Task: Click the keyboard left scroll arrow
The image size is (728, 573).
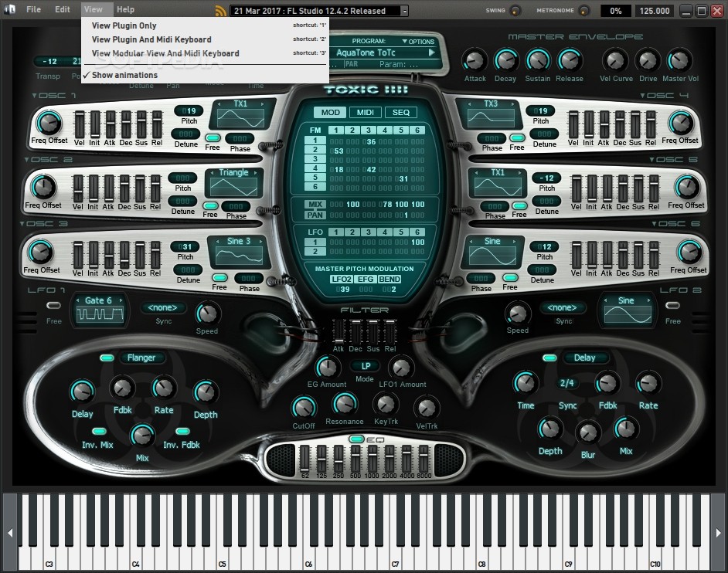Action: (x=10, y=533)
